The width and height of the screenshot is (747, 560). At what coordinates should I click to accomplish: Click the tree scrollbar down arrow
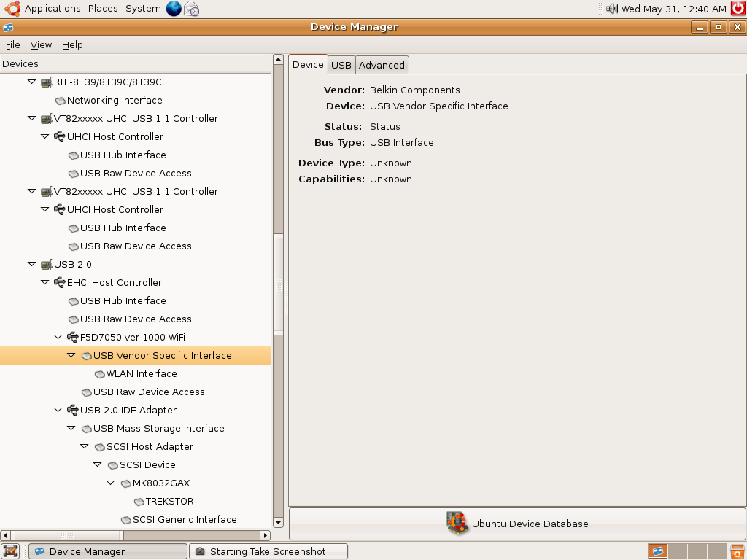pos(278,522)
